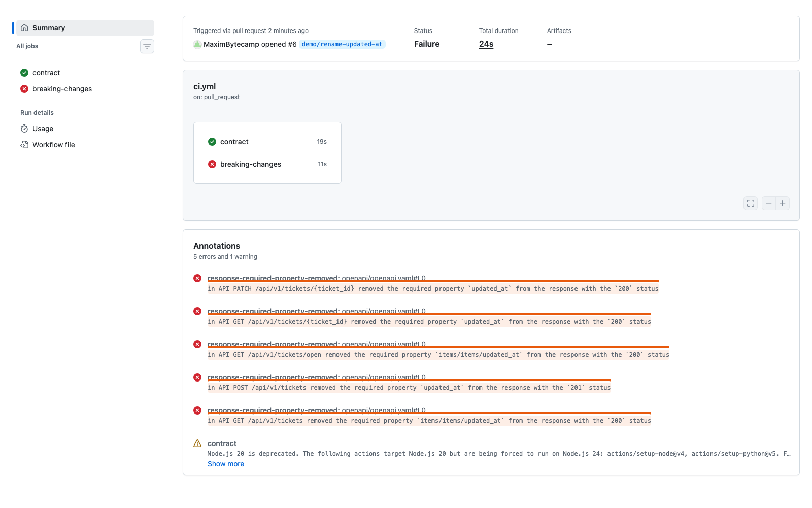Open the contract warning annotation title

(222, 443)
